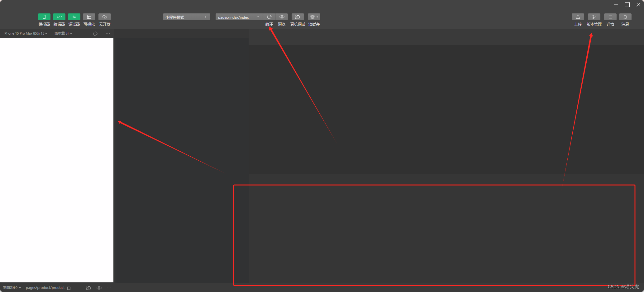Open the 清缓存 clear cache menu
644x292 pixels.
point(314,17)
